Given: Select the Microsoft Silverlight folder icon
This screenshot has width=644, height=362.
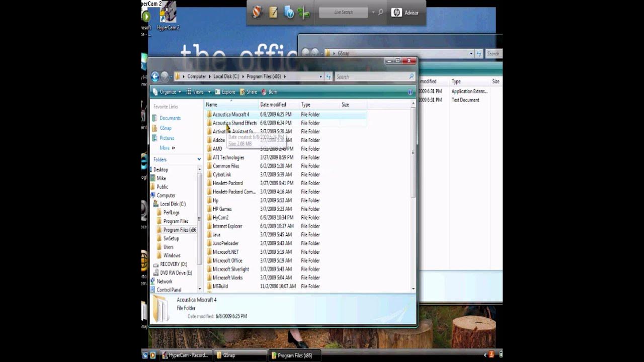Looking at the screenshot, I should click(209, 269).
